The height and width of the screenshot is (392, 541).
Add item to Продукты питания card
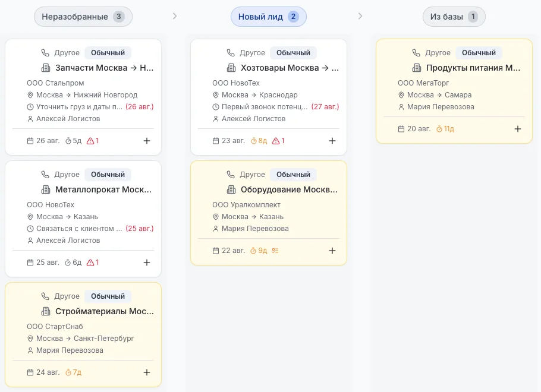(518, 129)
